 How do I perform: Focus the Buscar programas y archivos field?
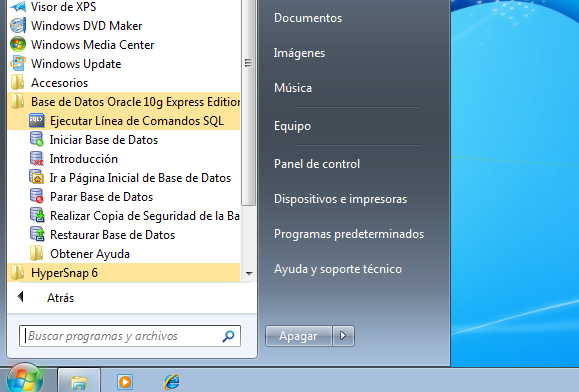point(130,336)
